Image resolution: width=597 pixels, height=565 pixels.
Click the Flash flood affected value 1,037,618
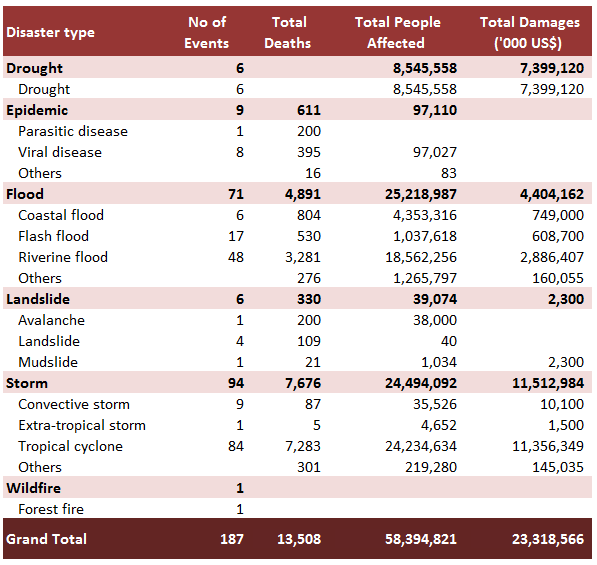pyautogui.click(x=425, y=236)
